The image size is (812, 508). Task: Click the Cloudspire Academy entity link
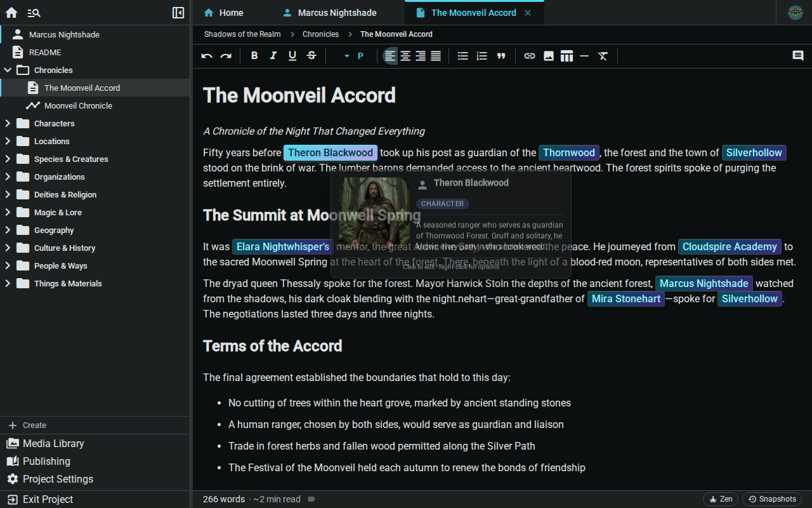point(730,246)
